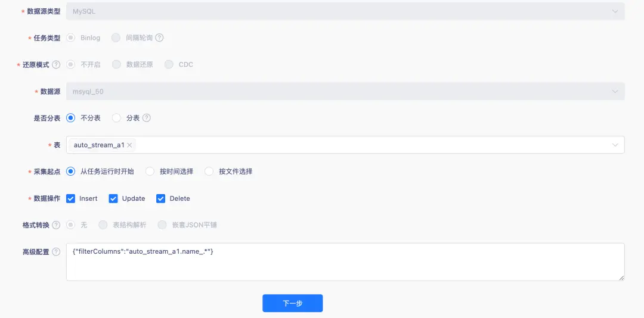This screenshot has height=318, width=644.
Task: Choose 不分表 radio option
Action: click(70, 118)
